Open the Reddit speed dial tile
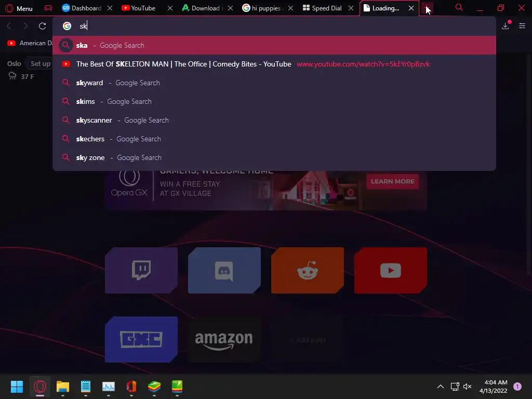This screenshot has width=532, height=399. coord(308,270)
